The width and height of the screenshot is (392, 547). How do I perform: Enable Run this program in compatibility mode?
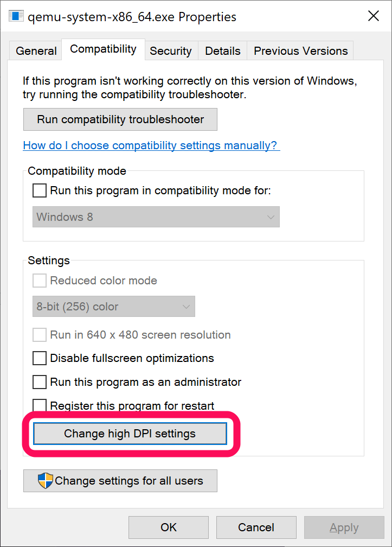pyautogui.click(x=40, y=190)
